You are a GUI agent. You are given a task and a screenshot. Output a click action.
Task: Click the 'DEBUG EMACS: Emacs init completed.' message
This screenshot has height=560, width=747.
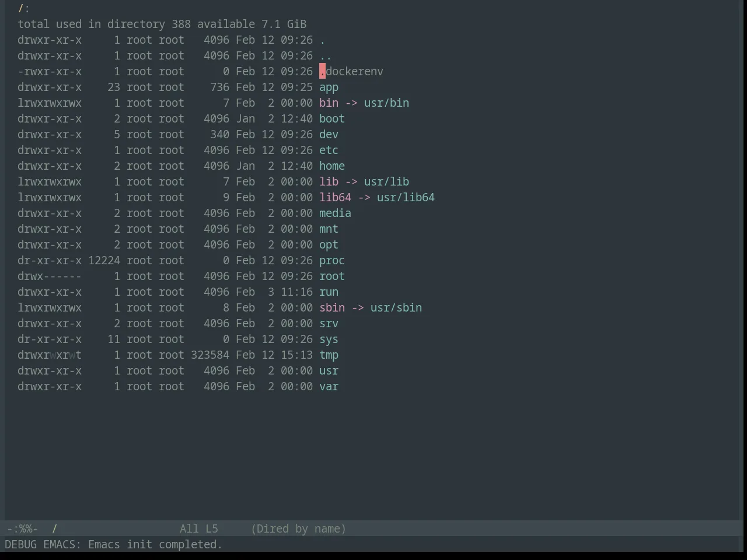113,545
